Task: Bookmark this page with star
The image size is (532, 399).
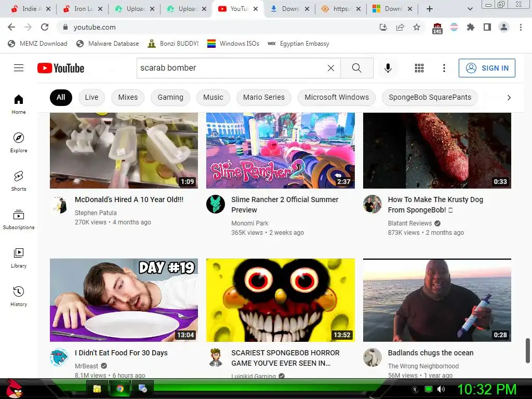Action: pyautogui.click(x=417, y=27)
